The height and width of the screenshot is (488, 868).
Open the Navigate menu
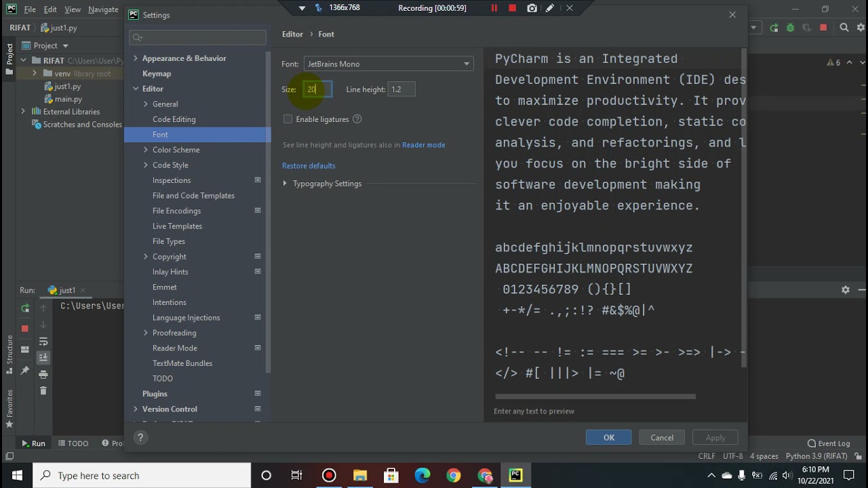[103, 9]
